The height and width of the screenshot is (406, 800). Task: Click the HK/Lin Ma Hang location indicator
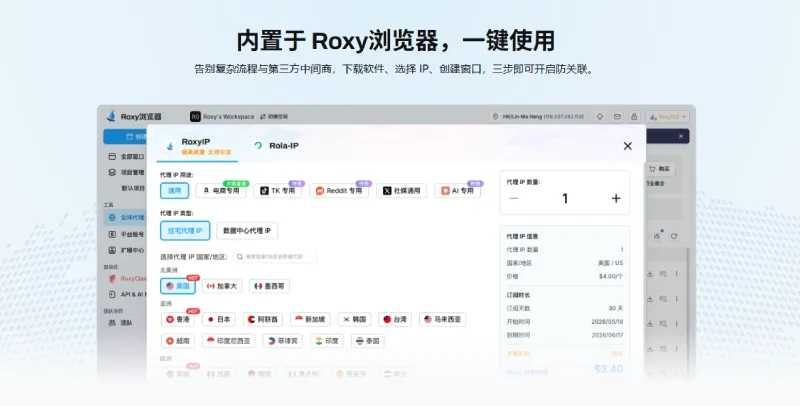(x=538, y=116)
